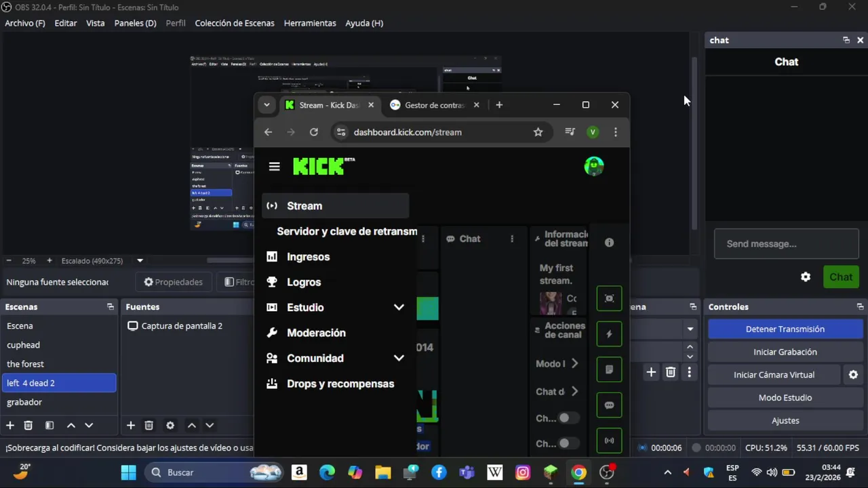Open Ajustes settings button
Viewport: 868px width, 488px height.
pyautogui.click(x=785, y=421)
